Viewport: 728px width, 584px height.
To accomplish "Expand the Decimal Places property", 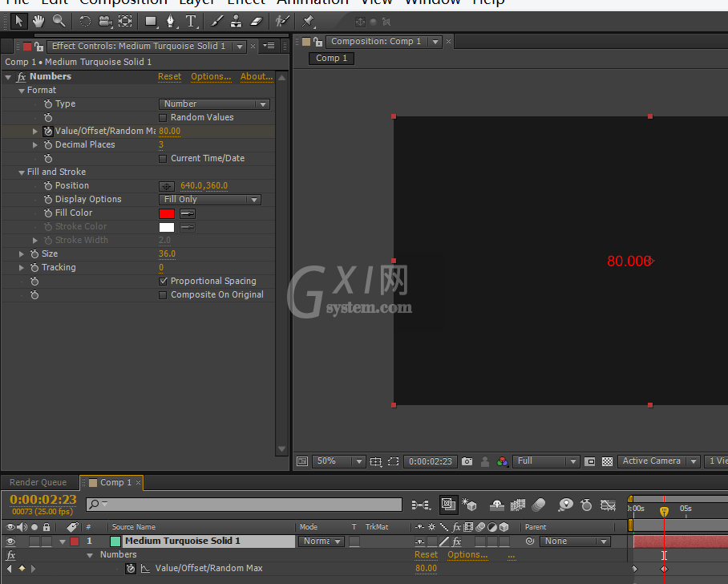I will pyautogui.click(x=34, y=145).
